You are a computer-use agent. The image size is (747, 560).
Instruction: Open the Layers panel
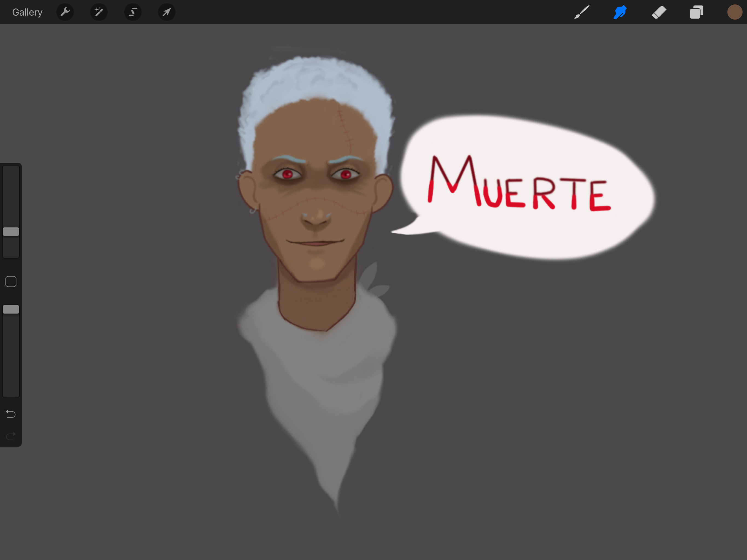696,12
